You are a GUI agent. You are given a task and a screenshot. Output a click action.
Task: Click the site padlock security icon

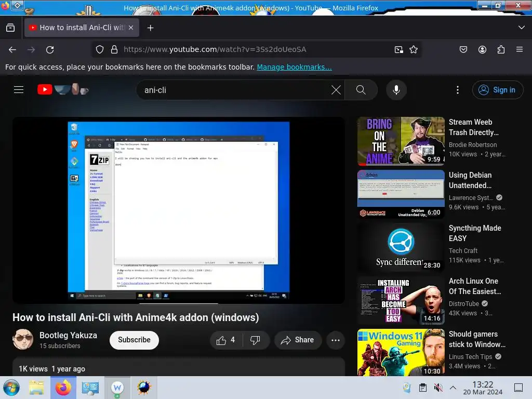click(x=114, y=49)
